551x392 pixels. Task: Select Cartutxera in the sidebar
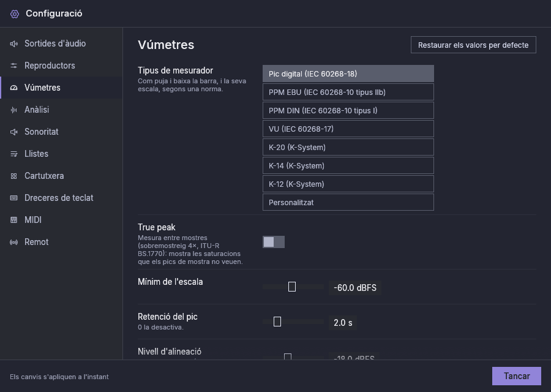[x=61, y=176]
